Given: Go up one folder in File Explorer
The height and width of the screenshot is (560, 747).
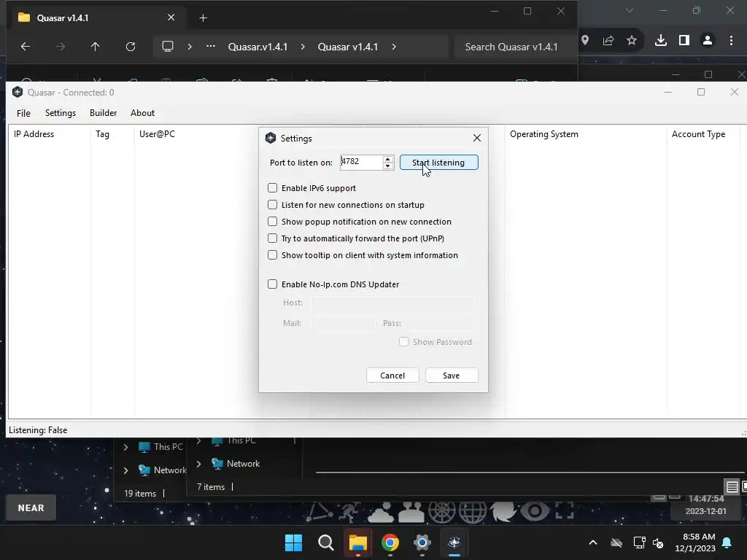Looking at the screenshot, I should [96, 47].
